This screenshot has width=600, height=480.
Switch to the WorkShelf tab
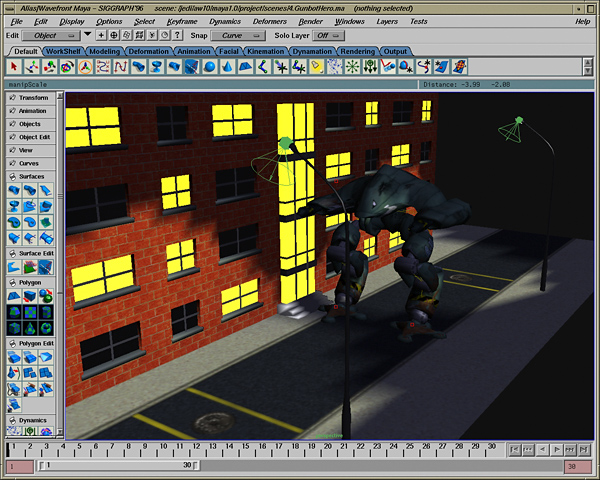(63, 51)
